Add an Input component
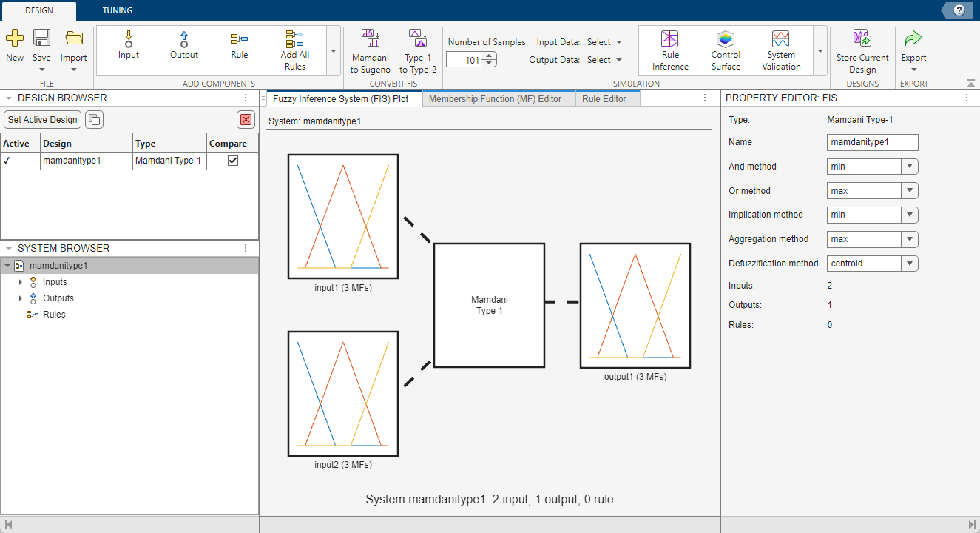The width and height of the screenshot is (980, 533). (x=129, y=45)
